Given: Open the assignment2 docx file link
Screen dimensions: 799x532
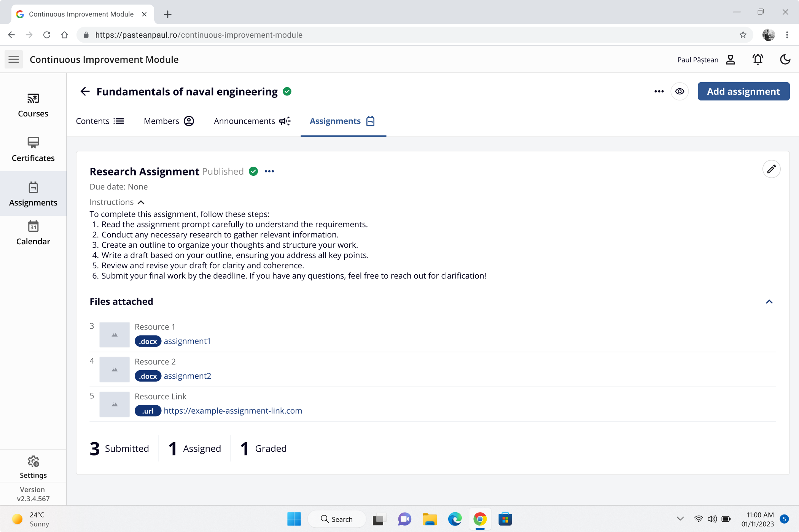Looking at the screenshot, I should click(x=187, y=376).
